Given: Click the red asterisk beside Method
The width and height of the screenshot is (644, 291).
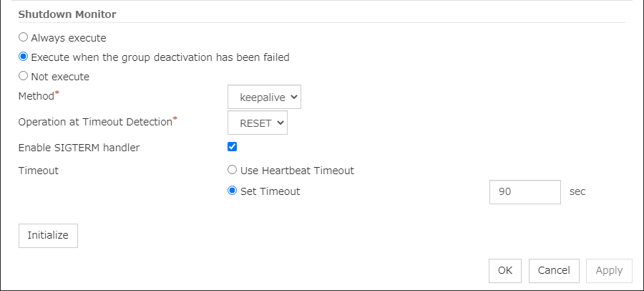Looking at the screenshot, I should tap(57, 93).
